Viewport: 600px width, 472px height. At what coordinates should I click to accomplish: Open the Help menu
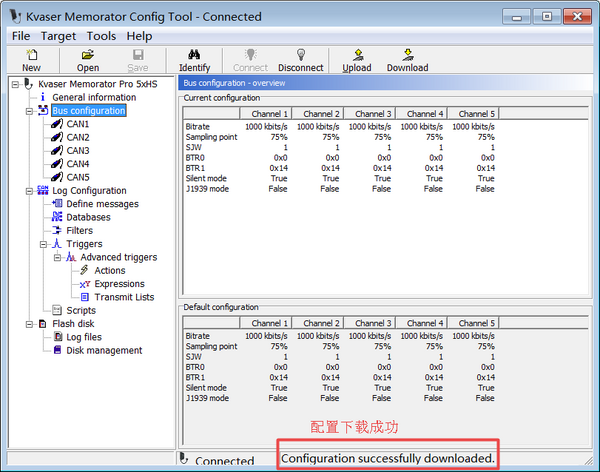tap(139, 36)
